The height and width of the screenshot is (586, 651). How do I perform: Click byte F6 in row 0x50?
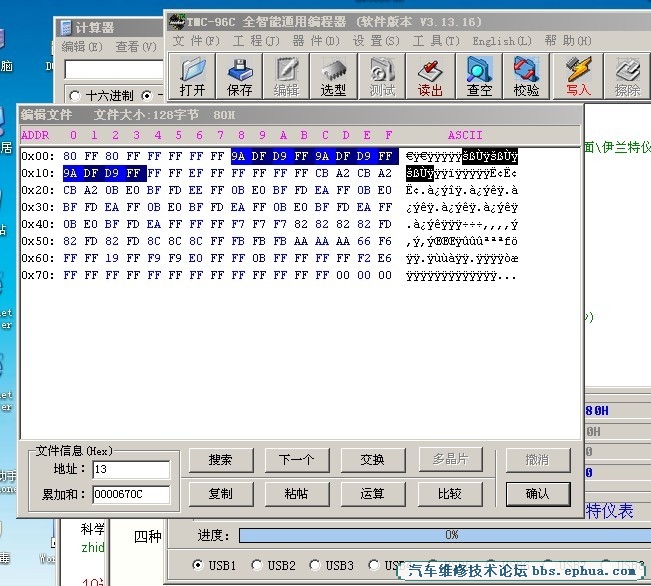pos(385,241)
